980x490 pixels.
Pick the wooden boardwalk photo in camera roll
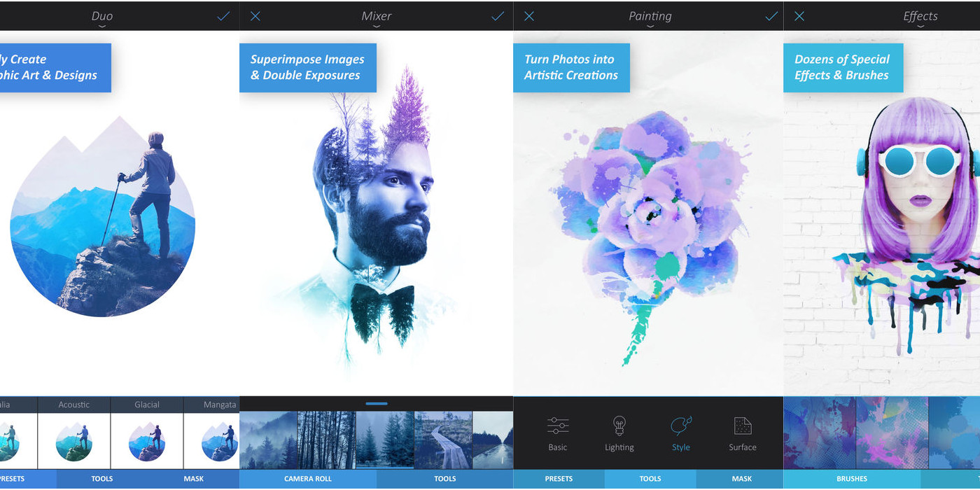pyautogui.click(x=443, y=440)
